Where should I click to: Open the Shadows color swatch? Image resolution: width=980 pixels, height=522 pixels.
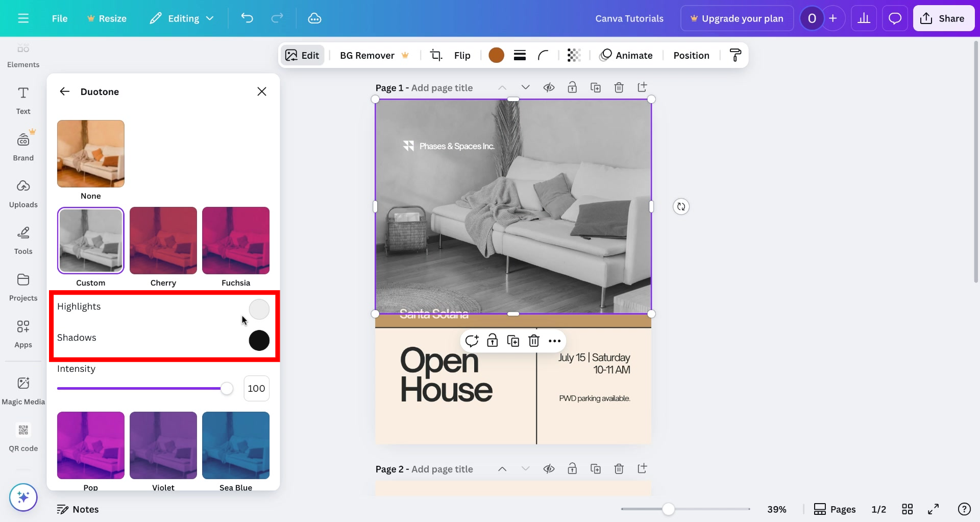pyautogui.click(x=259, y=341)
